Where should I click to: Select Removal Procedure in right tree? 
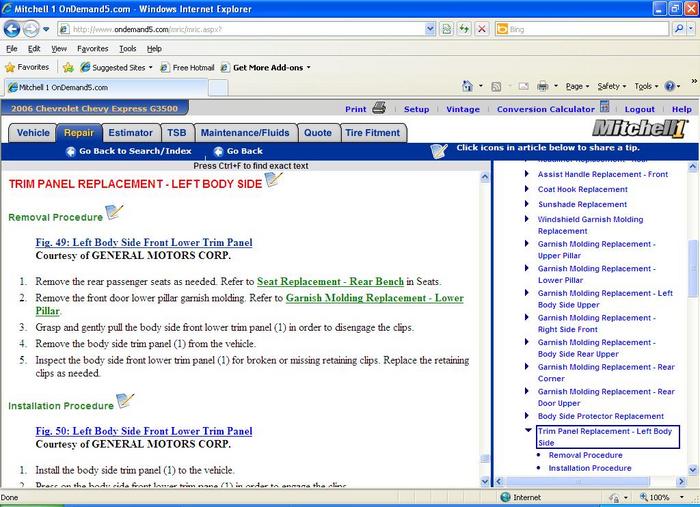point(585,455)
